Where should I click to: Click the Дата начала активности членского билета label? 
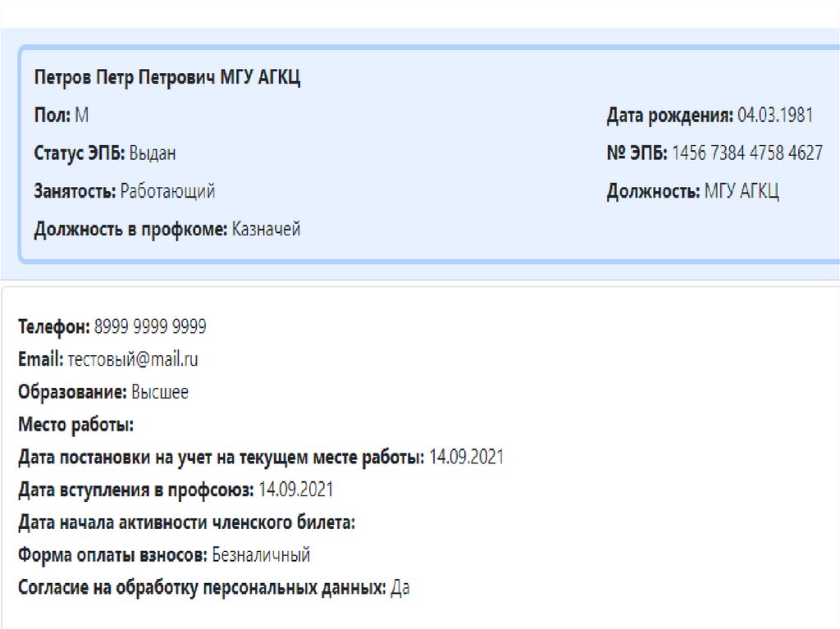click(x=186, y=522)
